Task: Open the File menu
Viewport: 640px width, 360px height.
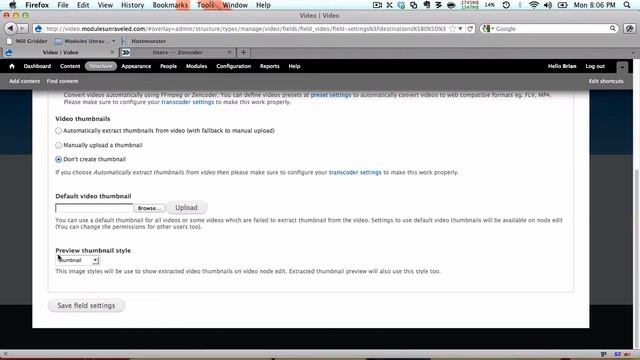Action: point(63,5)
